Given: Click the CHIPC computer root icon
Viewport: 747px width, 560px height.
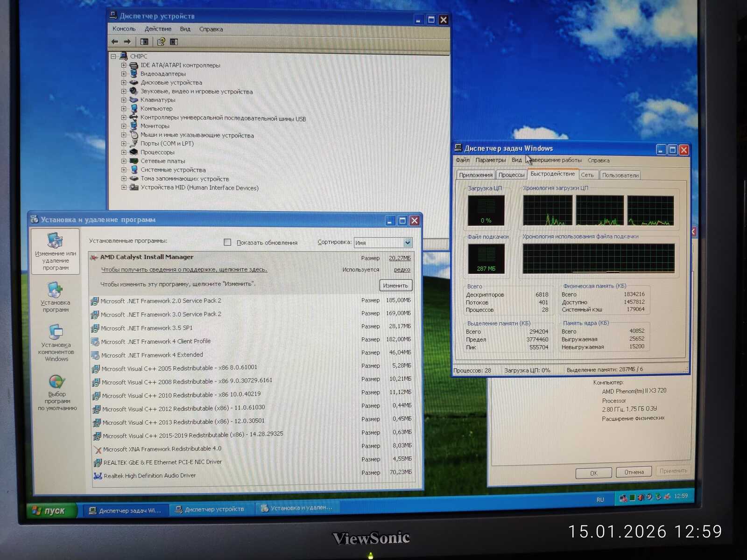Looking at the screenshot, I should [x=124, y=56].
